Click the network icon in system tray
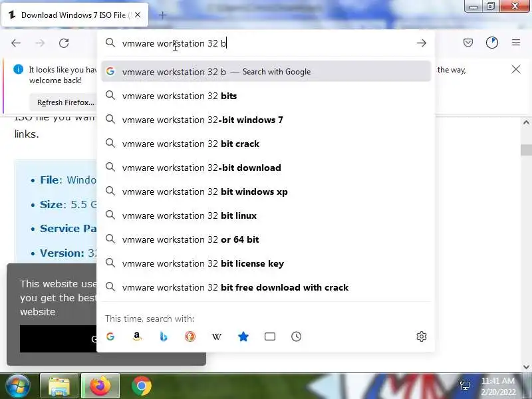Viewport: 532px width, 399px height. [x=465, y=386]
